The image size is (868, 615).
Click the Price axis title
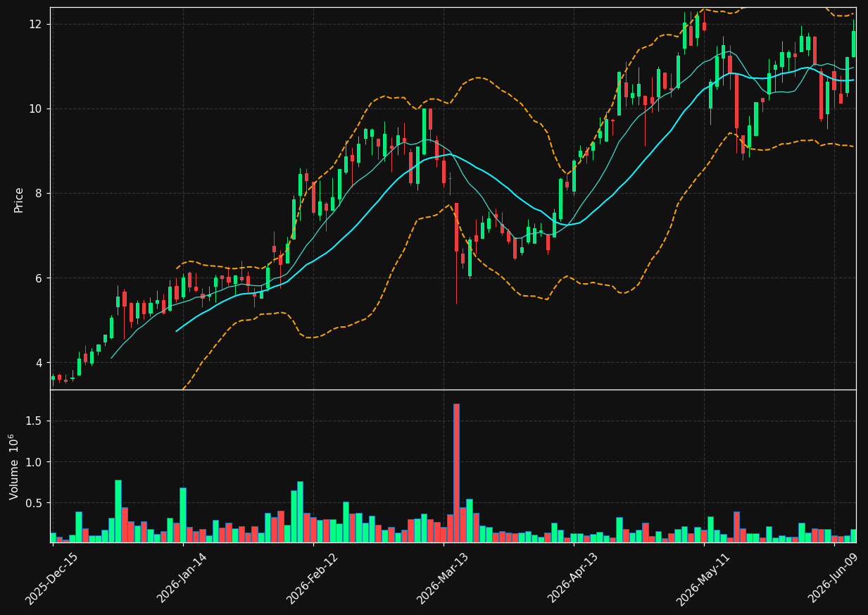point(19,199)
